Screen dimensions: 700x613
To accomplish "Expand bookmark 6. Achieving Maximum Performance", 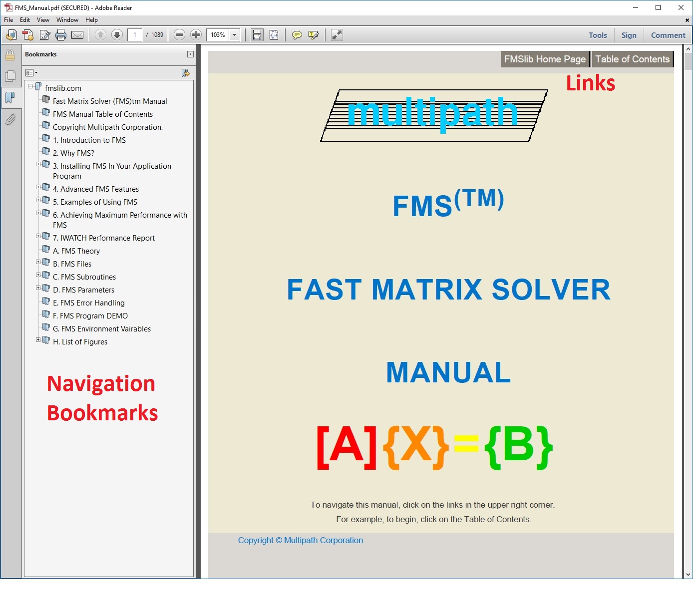I will pyautogui.click(x=38, y=213).
